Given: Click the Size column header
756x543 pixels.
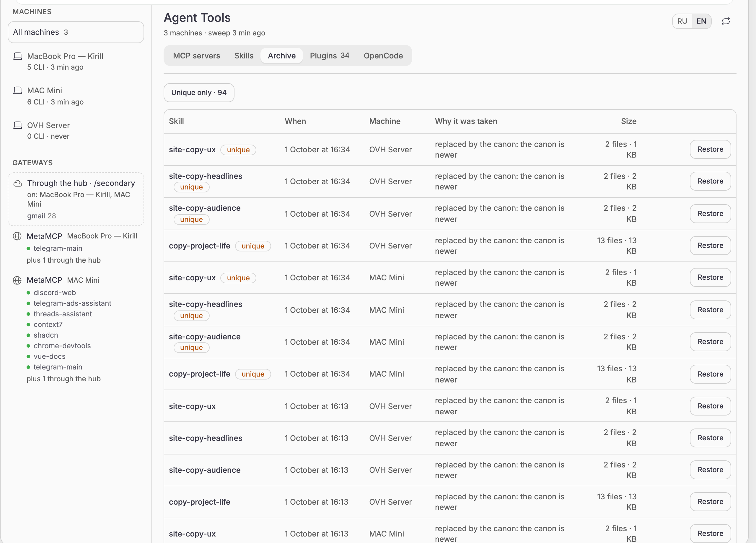Looking at the screenshot, I should coord(628,121).
